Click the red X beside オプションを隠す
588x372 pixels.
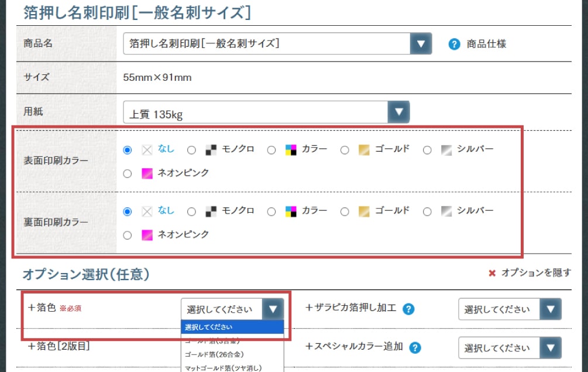tap(492, 273)
